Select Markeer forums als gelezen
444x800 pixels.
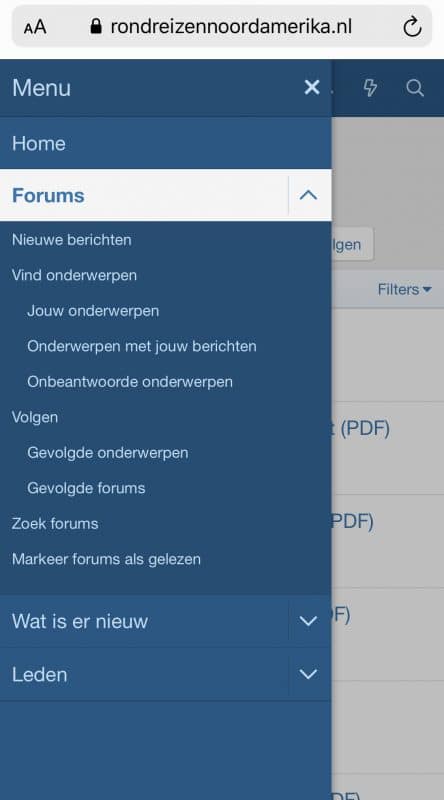click(106, 559)
